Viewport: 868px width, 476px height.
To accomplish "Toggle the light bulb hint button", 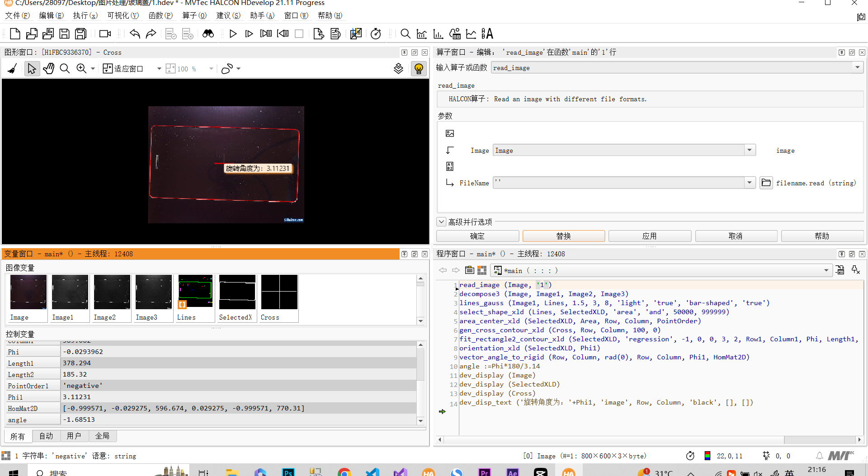I will tap(419, 69).
